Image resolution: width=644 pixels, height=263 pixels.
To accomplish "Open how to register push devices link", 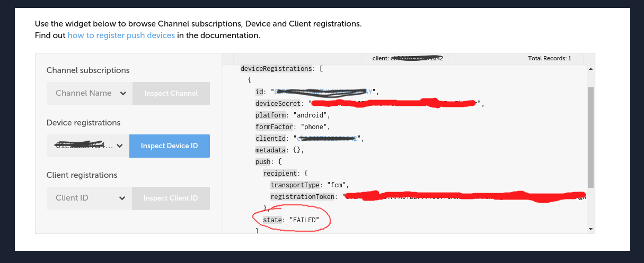I will tap(121, 35).
